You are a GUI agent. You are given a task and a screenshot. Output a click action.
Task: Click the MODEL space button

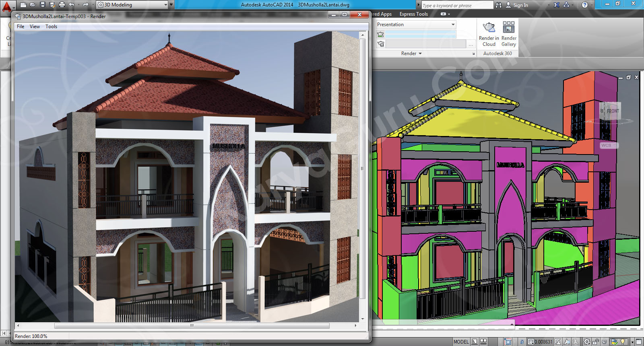point(461,342)
